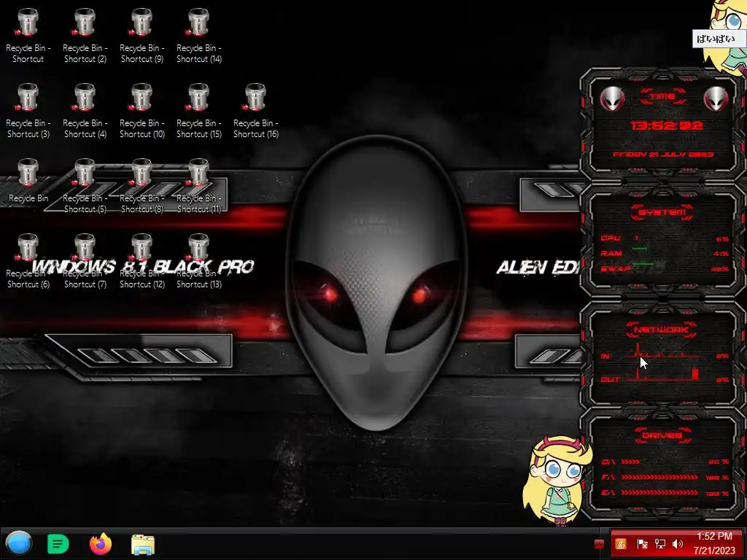Click the right alien head on TIME widget

click(716, 98)
